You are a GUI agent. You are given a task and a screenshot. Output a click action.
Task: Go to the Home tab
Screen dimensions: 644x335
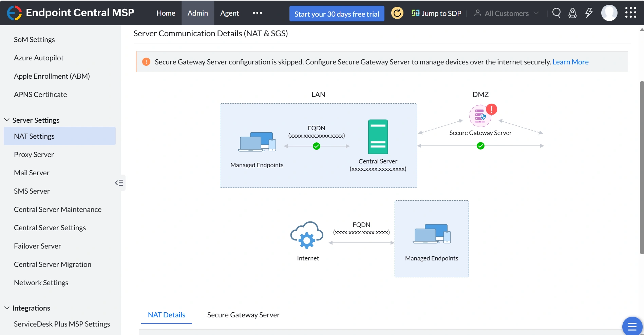point(166,13)
